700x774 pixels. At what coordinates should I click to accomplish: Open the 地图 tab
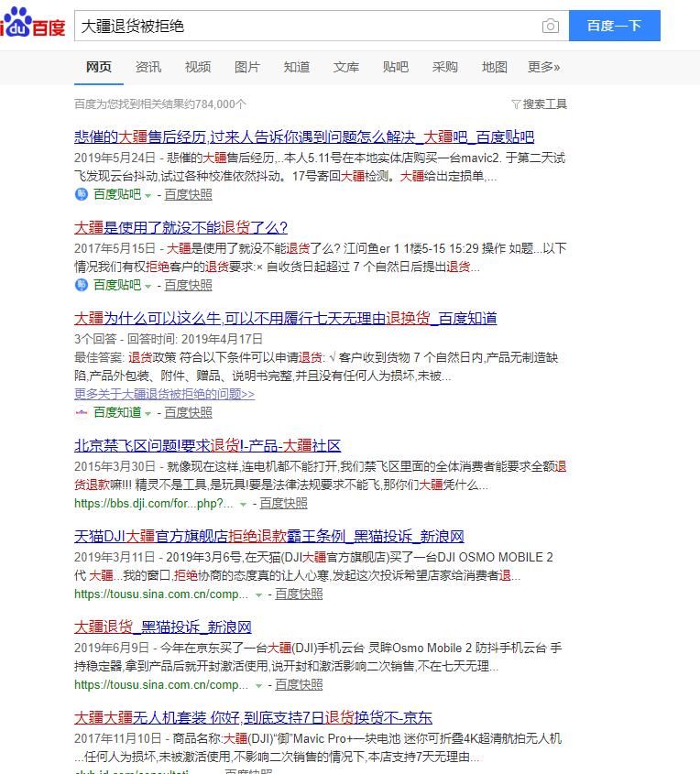pyautogui.click(x=494, y=67)
